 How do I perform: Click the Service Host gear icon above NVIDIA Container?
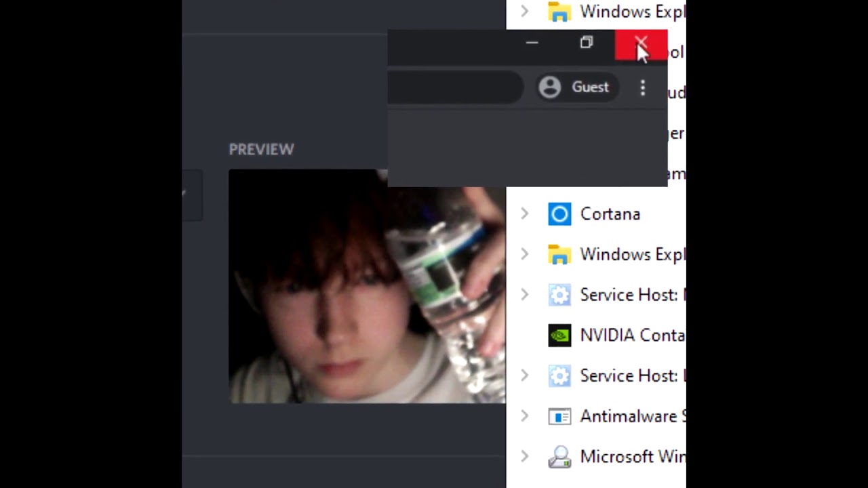pos(559,295)
